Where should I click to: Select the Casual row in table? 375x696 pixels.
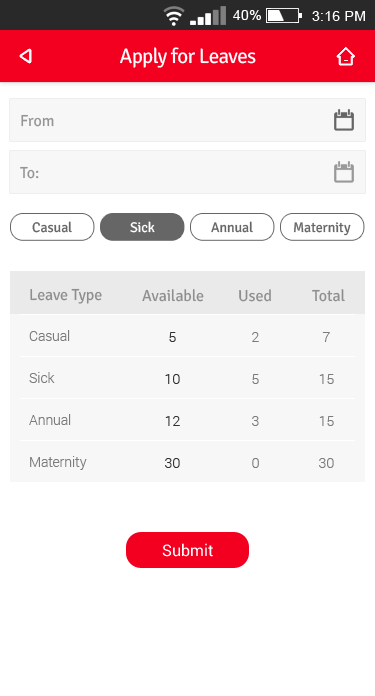click(x=187, y=336)
